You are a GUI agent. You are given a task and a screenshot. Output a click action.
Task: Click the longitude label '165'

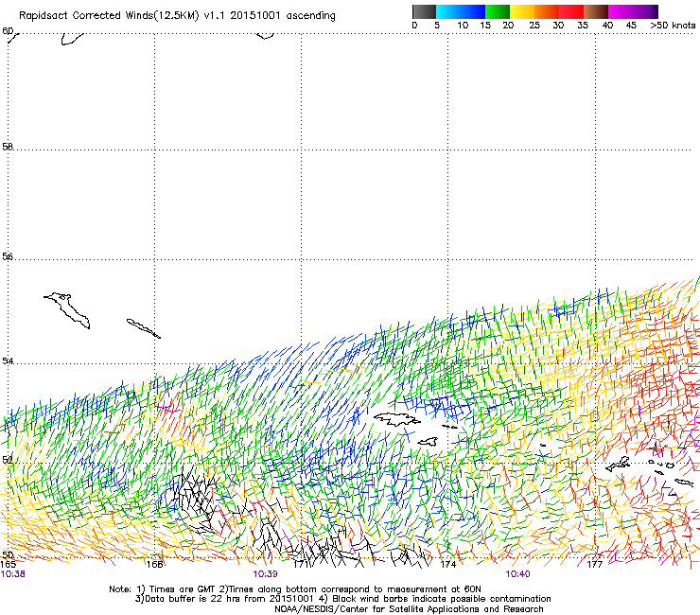point(8,564)
